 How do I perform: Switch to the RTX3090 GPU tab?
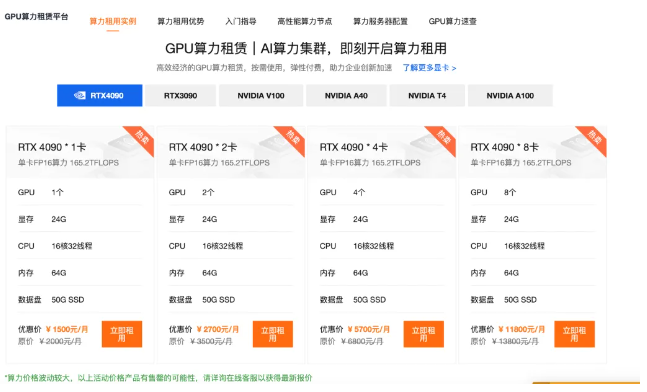pos(180,95)
